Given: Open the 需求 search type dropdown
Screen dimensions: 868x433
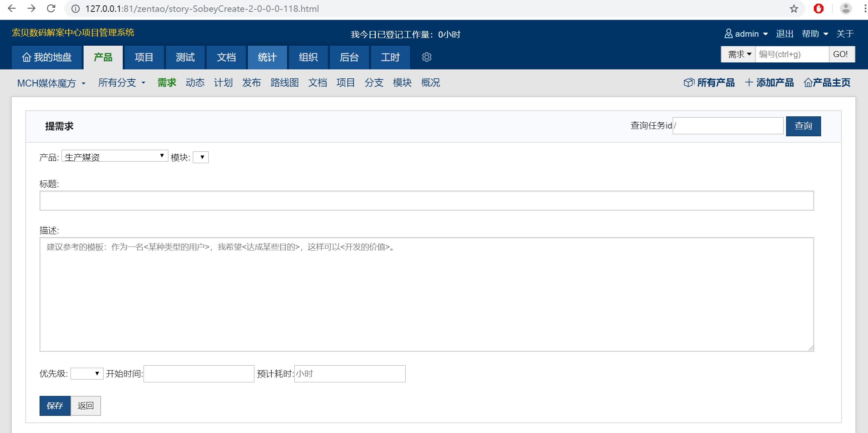Looking at the screenshot, I should 738,54.
